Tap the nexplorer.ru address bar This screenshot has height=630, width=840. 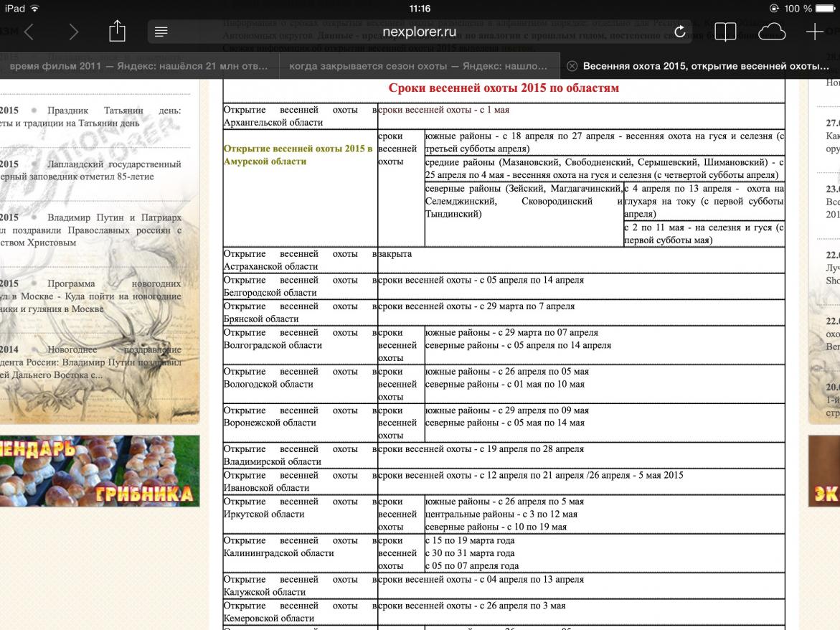point(420,32)
